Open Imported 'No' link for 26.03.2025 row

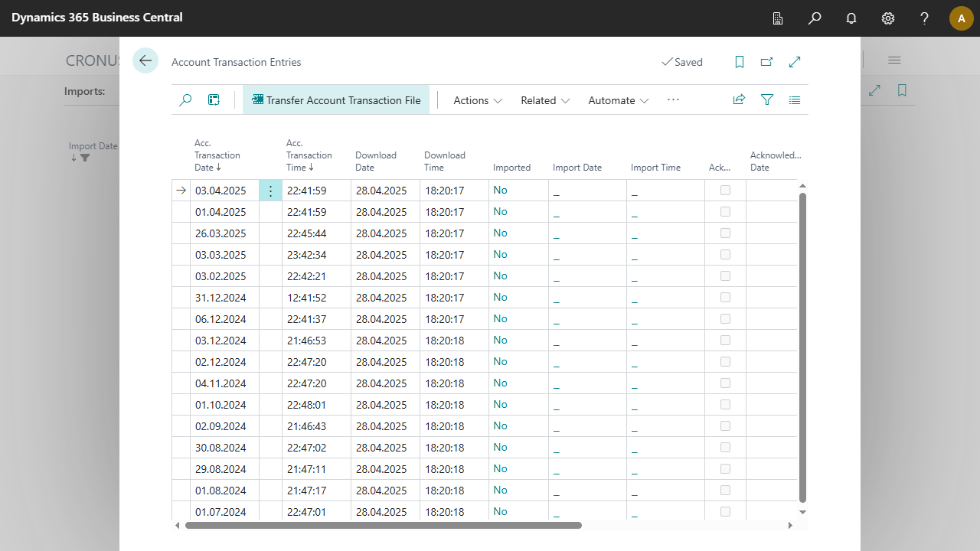pos(500,233)
